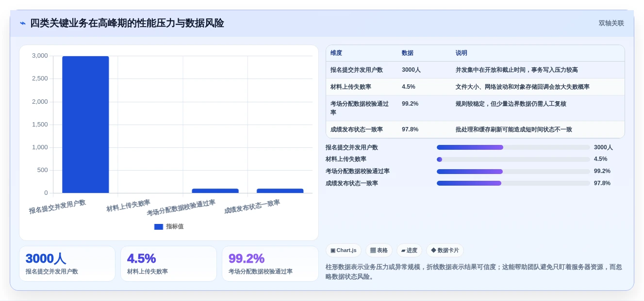Click the 成绩发布状态一致率 table row label
Viewport: 644px width, 301px height.
(357, 129)
